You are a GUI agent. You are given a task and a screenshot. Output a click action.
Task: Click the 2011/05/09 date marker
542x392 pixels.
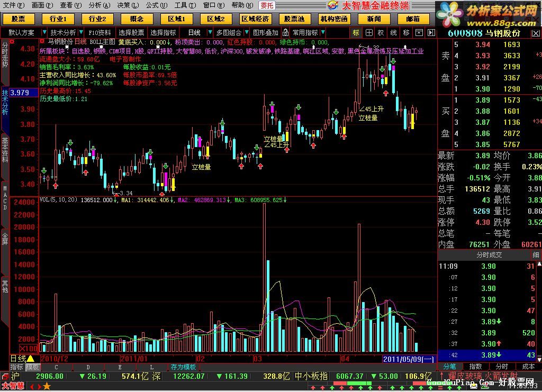tap(409, 359)
